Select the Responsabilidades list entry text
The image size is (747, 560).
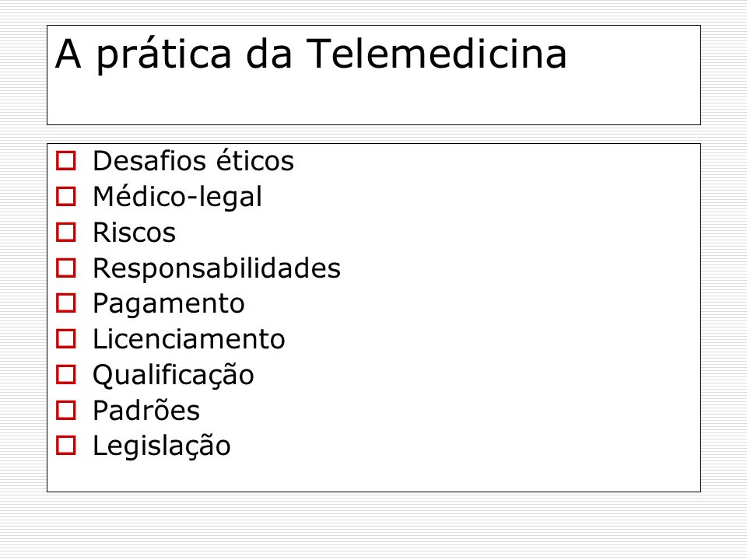coord(217,268)
